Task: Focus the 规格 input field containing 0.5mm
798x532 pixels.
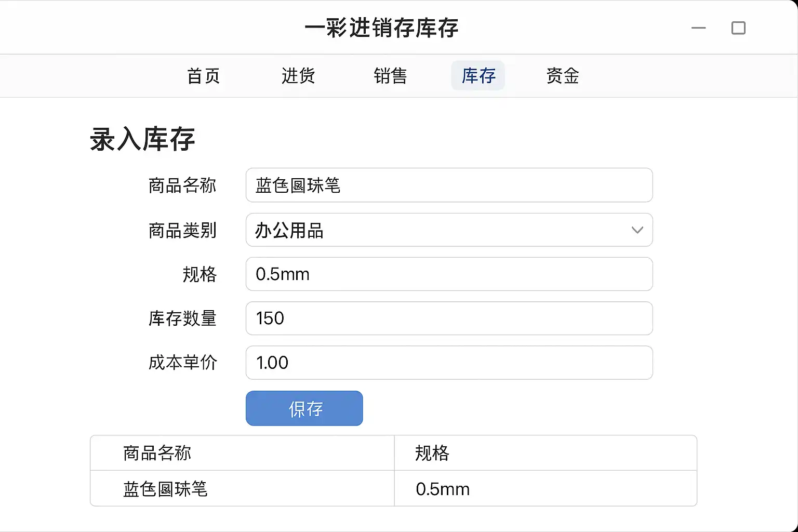Action: (449, 274)
